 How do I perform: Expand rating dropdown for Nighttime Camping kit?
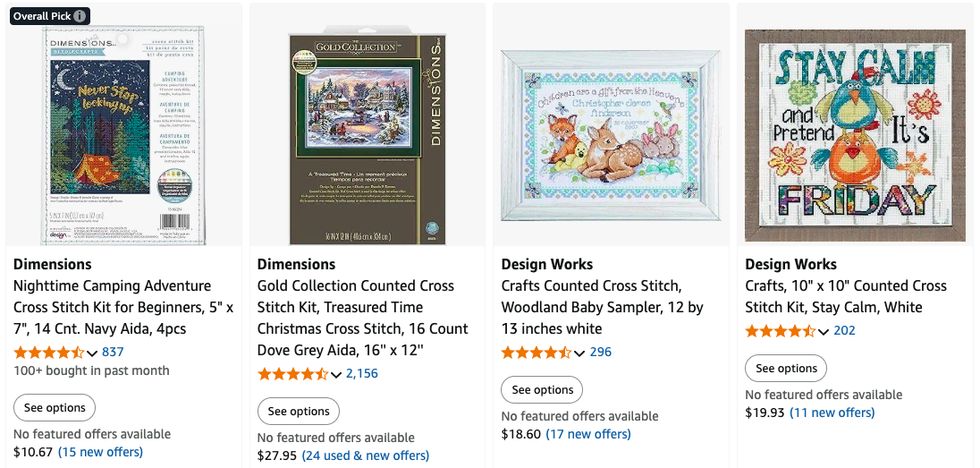pyautogui.click(x=91, y=353)
